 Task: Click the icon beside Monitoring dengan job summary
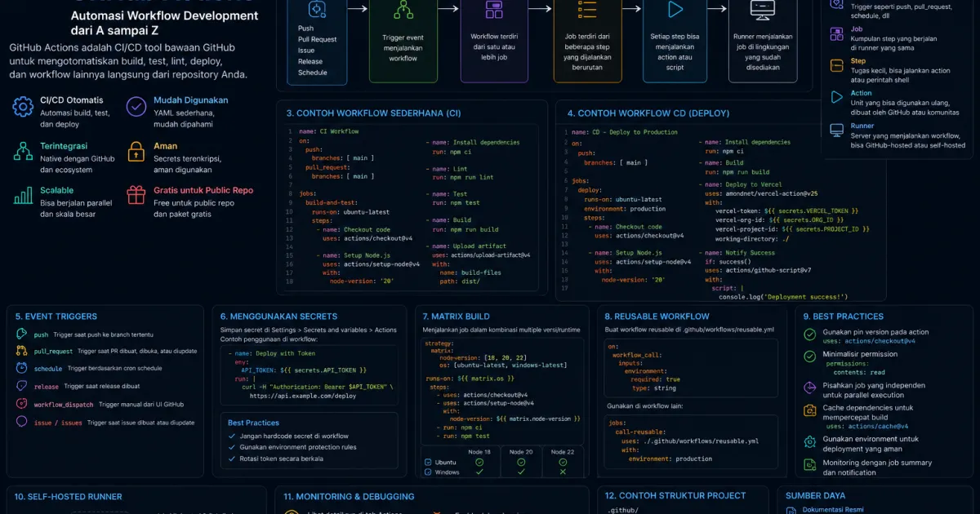[x=809, y=465]
